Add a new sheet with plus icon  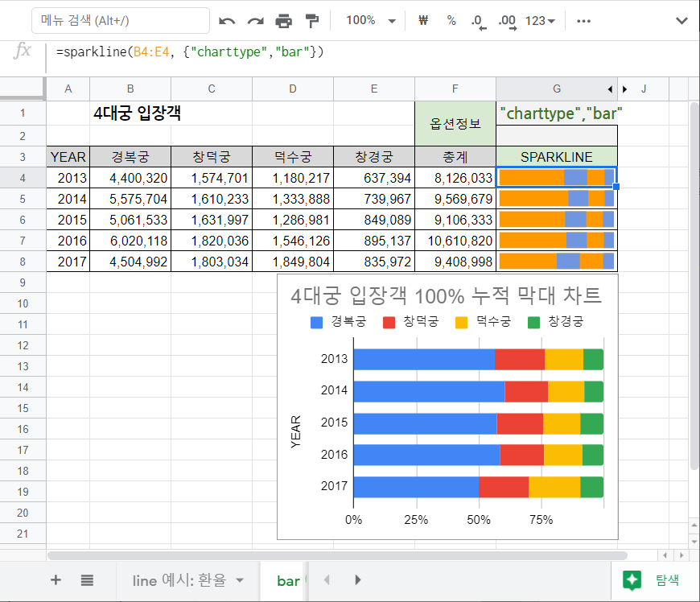pyautogui.click(x=56, y=580)
